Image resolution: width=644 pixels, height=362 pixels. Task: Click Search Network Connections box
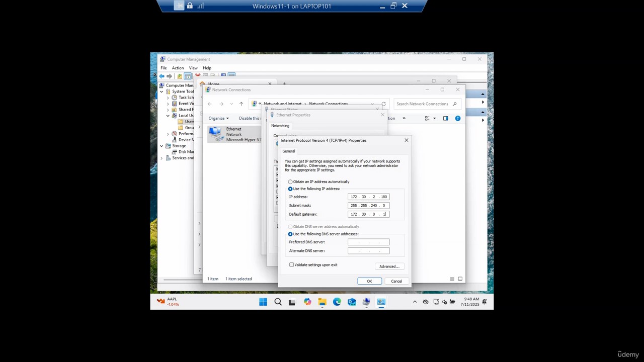click(x=426, y=104)
